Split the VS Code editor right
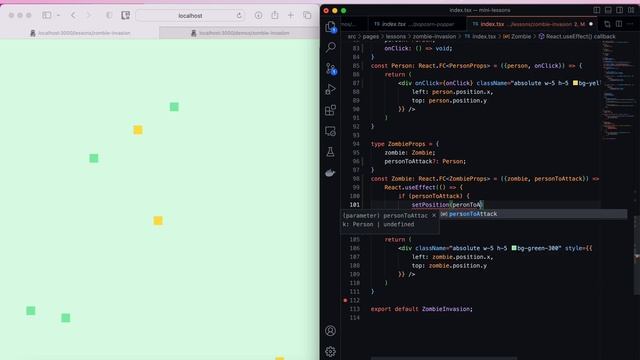This screenshot has width=640, height=360. tap(619, 24)
